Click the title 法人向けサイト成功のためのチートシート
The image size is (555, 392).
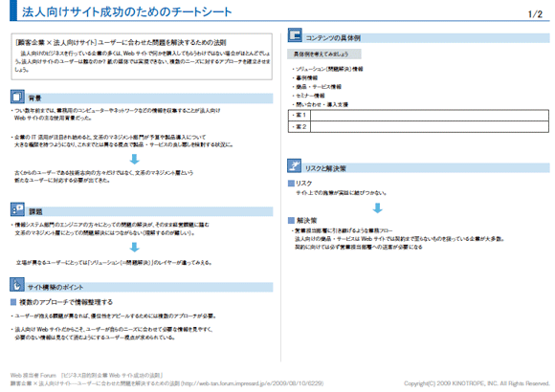click(x=126, y=11)
